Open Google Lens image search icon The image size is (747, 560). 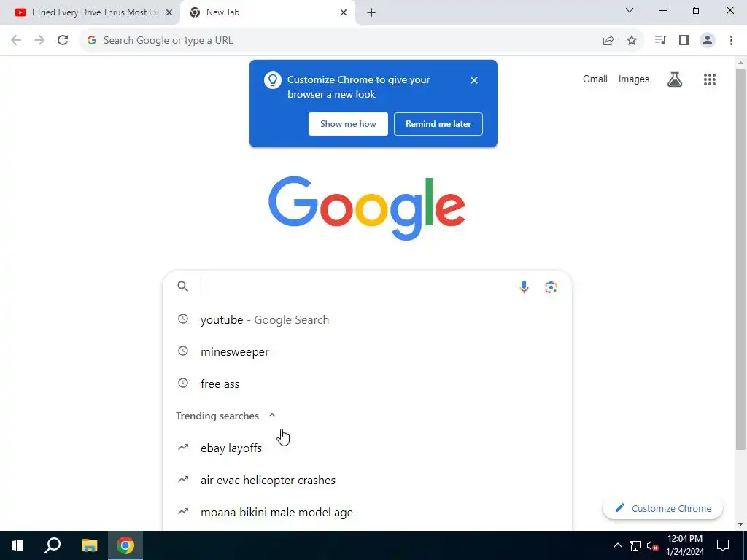tap(551, 287)
